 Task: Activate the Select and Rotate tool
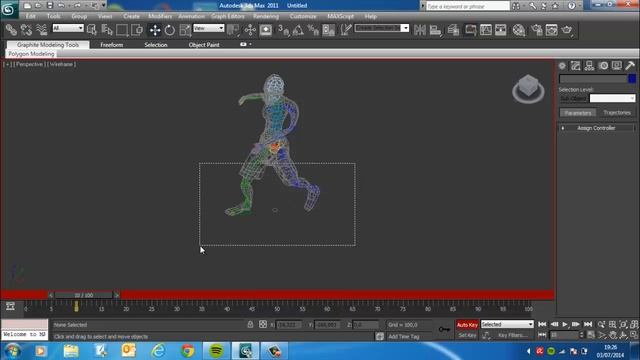point(169,30)
